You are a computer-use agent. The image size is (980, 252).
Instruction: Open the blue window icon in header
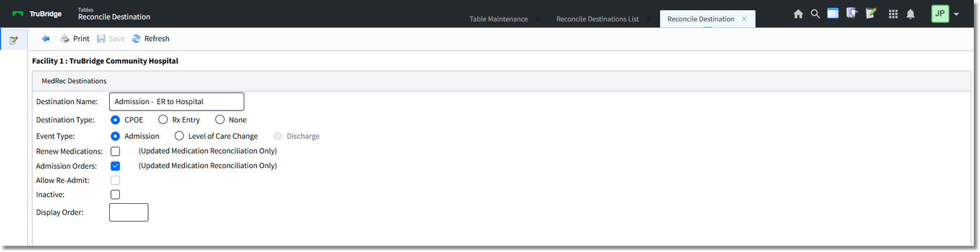click(833, 13)
